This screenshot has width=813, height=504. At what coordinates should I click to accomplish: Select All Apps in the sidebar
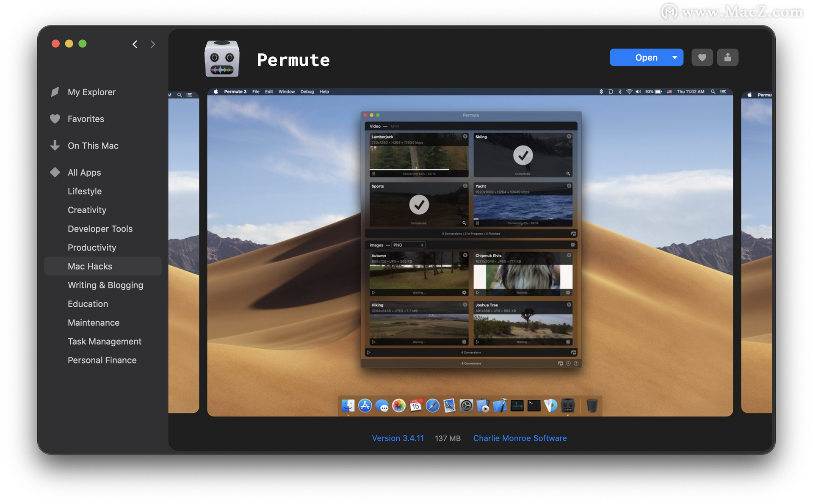(x=84, y=173)
